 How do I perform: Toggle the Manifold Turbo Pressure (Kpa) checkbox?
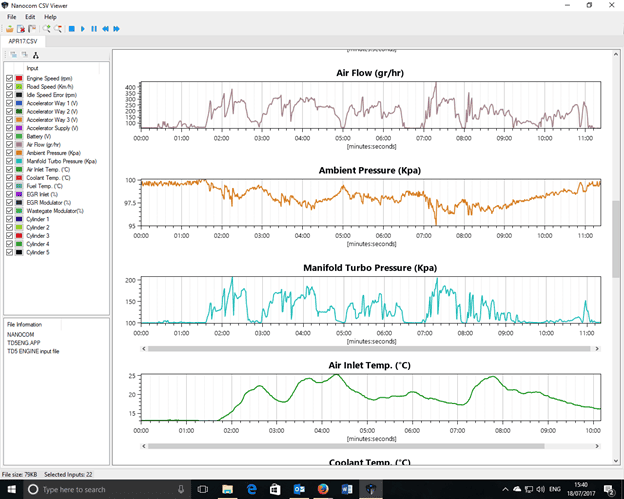coord(10,161)
